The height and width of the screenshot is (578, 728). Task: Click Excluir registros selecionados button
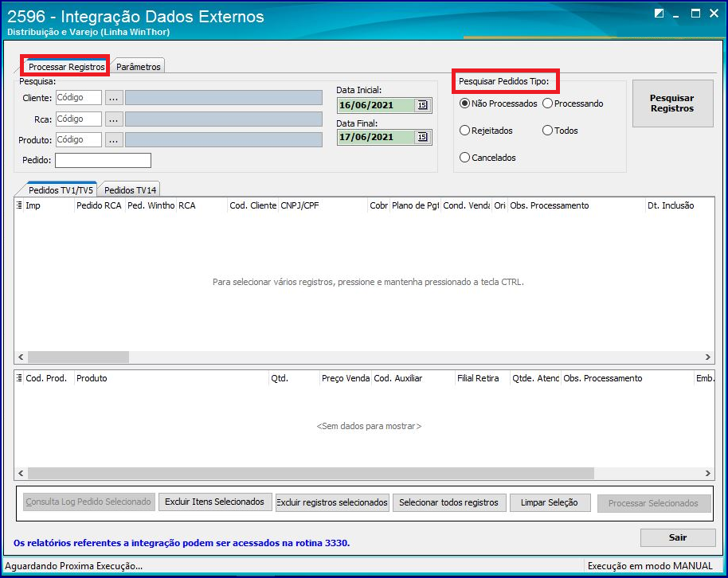(332, 502)
